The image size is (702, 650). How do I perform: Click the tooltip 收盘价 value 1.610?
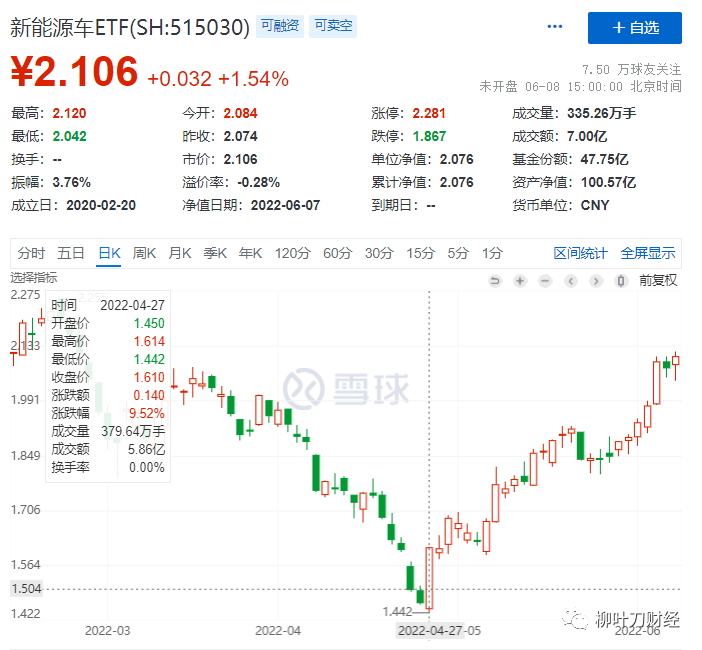pos(149,377)
